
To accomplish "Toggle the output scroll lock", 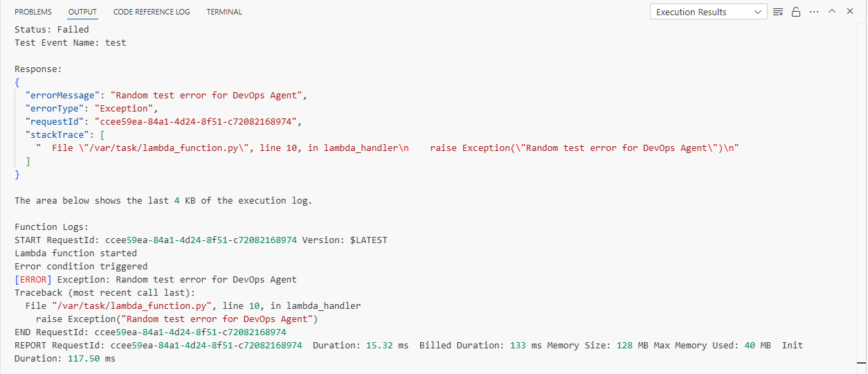I will coord(796,12).
